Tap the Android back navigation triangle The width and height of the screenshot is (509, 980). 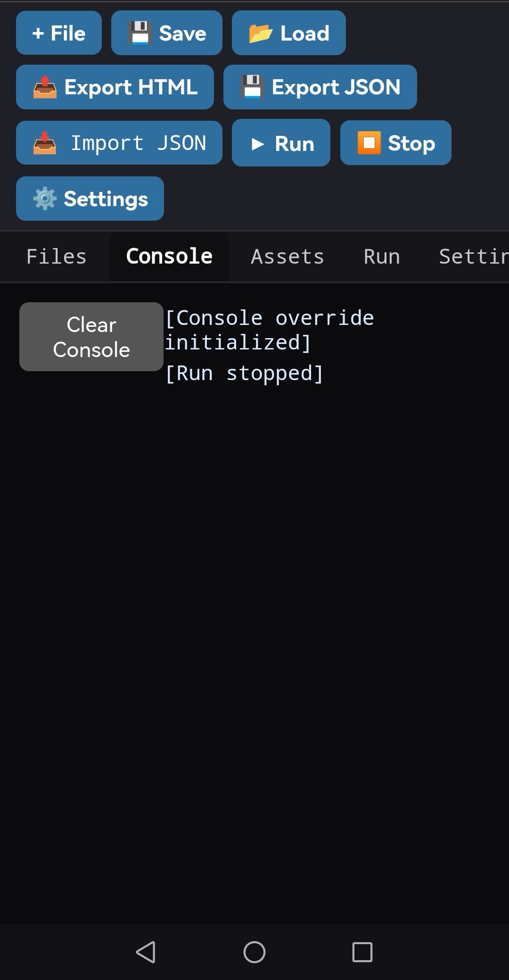146,952
